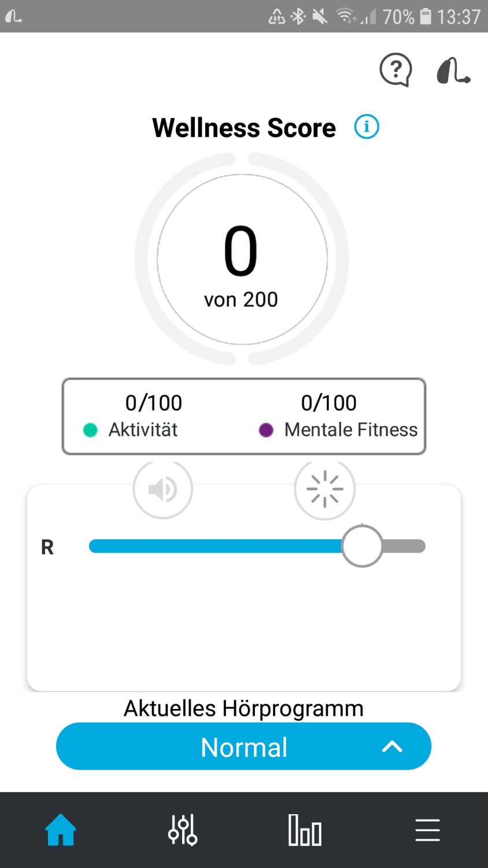
Task: Tap the hearing aid device icon
Action: coord(453,71)
